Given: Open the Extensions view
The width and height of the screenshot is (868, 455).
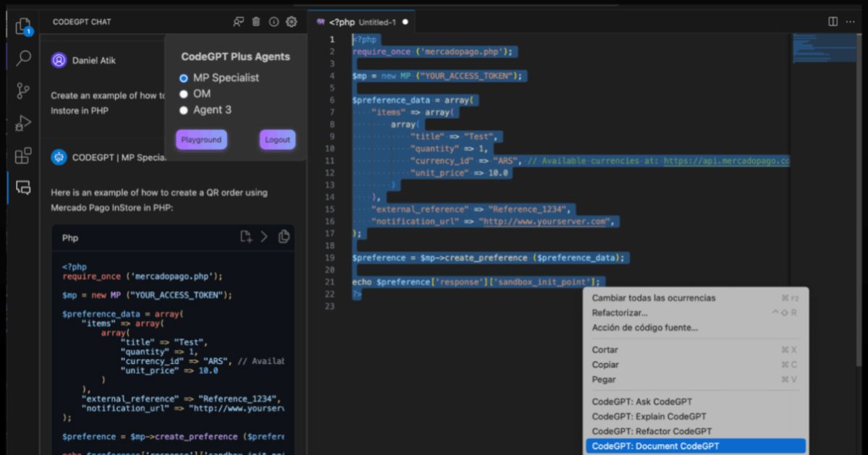Looking at the screenshot, I should (x=23, y=156).
